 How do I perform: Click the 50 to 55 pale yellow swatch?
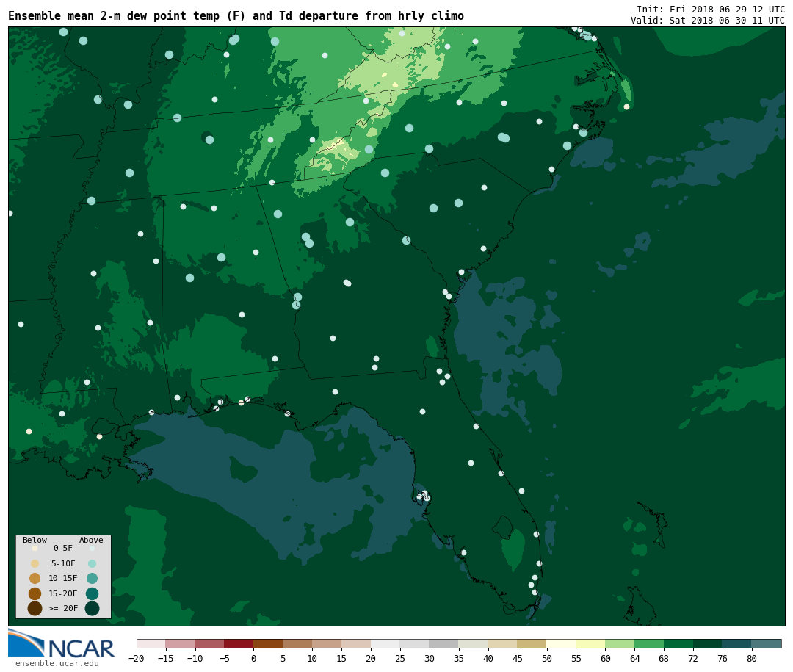pyautogui.click(x=562, y=643)
